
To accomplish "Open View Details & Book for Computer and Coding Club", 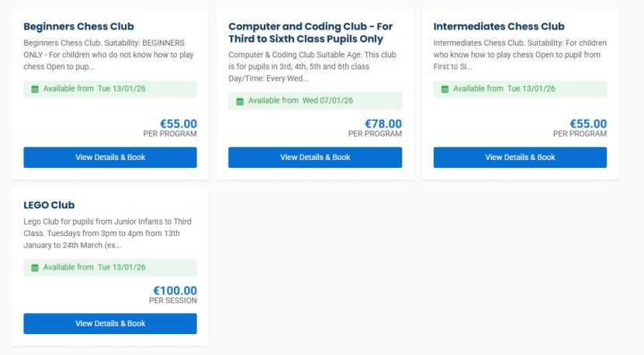I will (315, 158).
